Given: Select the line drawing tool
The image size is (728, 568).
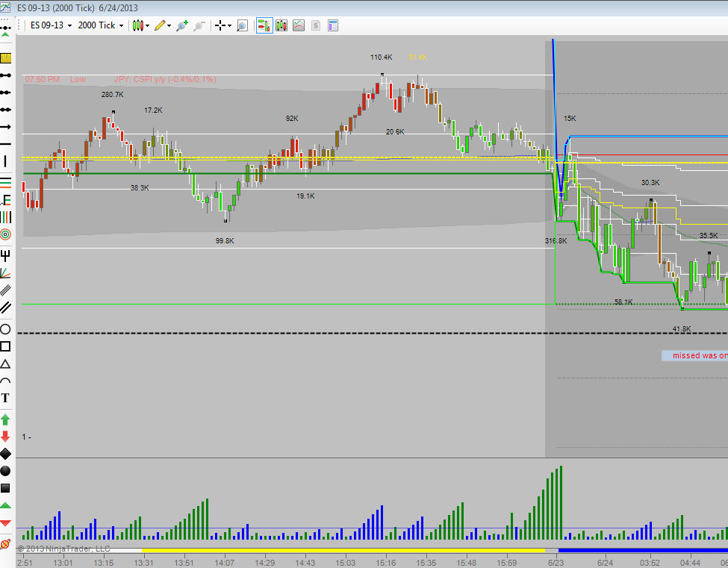Looking at the screenshot, I should coord(5,75).
